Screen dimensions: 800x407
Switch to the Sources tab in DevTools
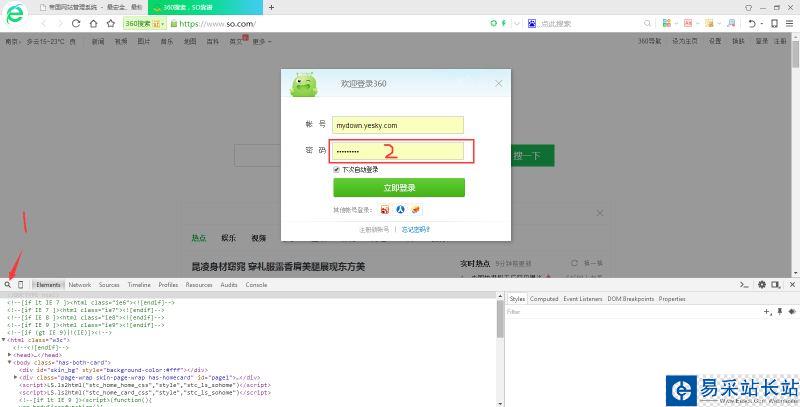pos(109,285)
